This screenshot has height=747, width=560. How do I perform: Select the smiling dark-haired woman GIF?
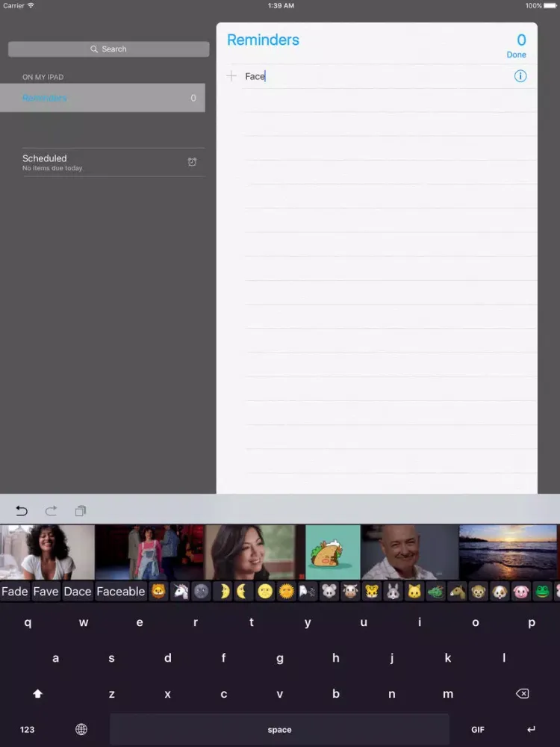tap(255, 552)
